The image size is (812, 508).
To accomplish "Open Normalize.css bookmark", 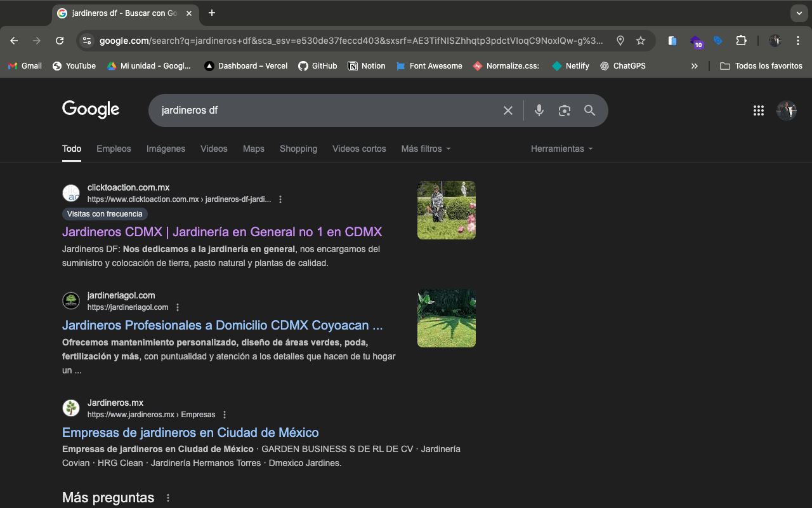I will tap(506, 65).
